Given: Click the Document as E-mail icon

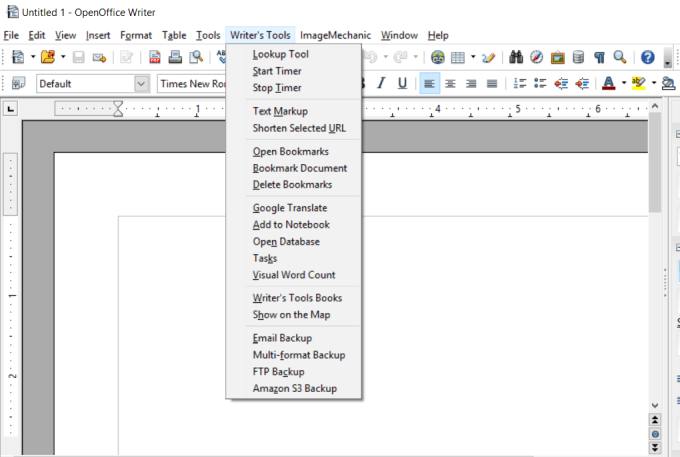Looking at the screenshot, I should [99, 57].
